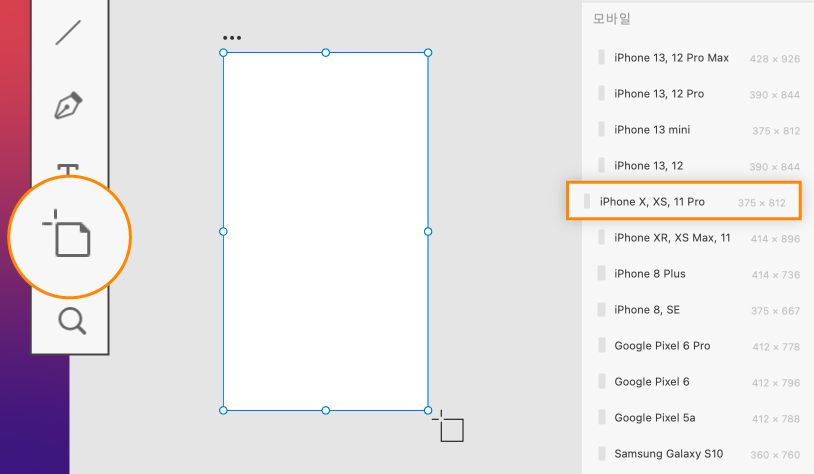Select the Text tool
The image size is (814, 474).
(68, 170)
